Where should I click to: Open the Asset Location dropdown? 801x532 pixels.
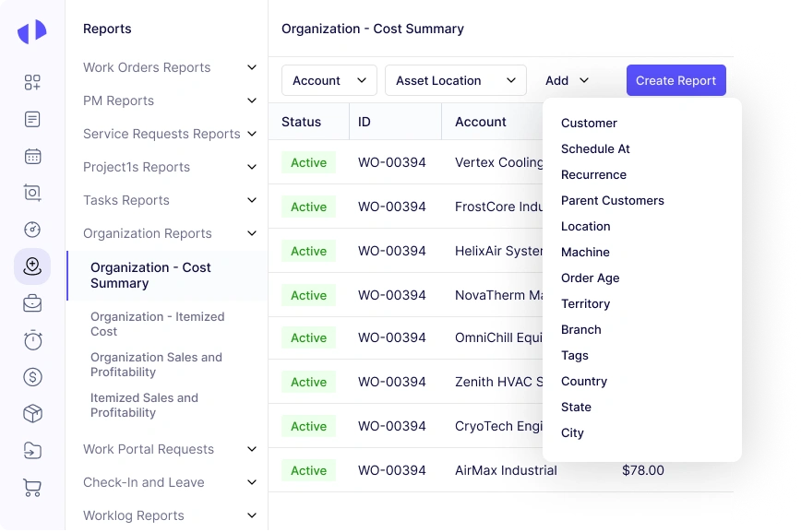coord(455,80)
